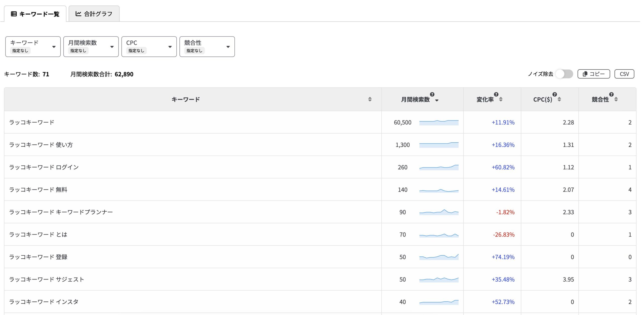Click the 変化率 column sort arrows

(501, 99)
